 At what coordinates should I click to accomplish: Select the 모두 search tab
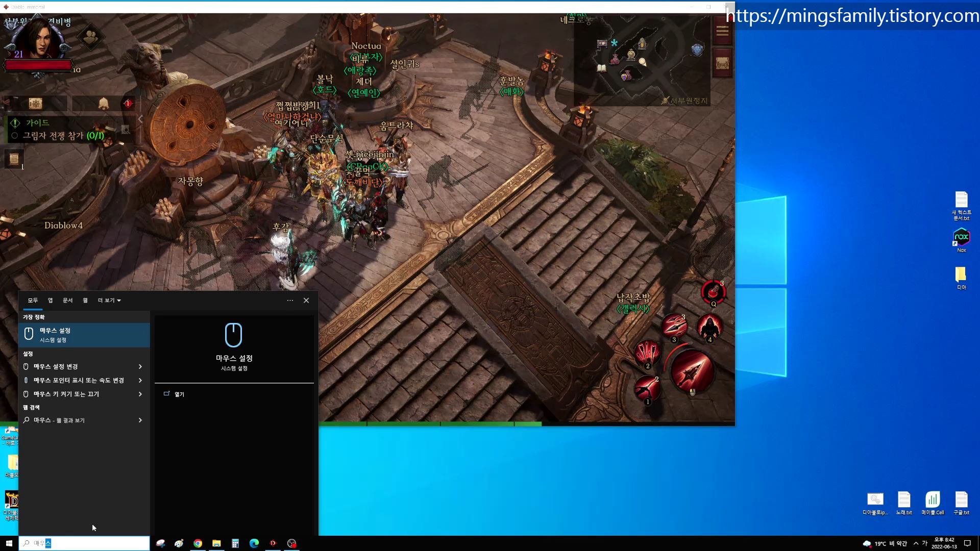[x=33, y=300]
